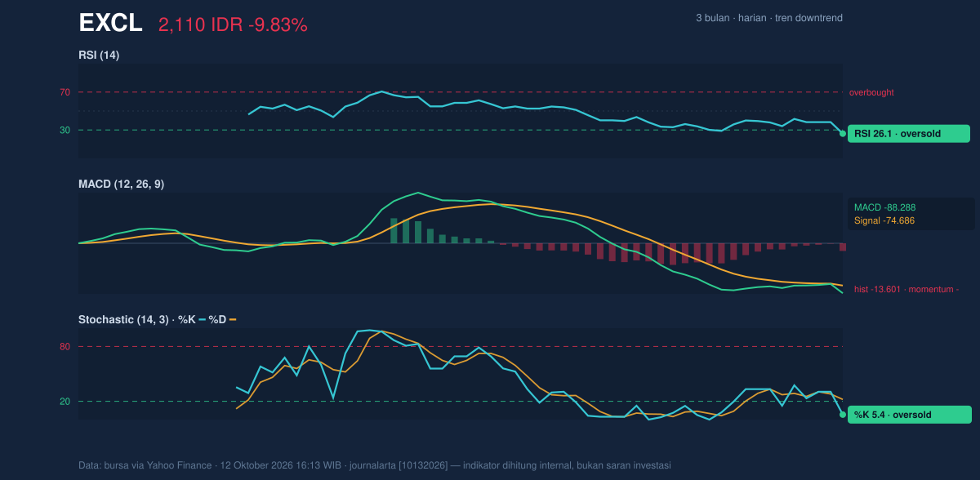
Task: Click the overbought label beside RSI chart
Action: pyautogui.click(x=871, y=92)
